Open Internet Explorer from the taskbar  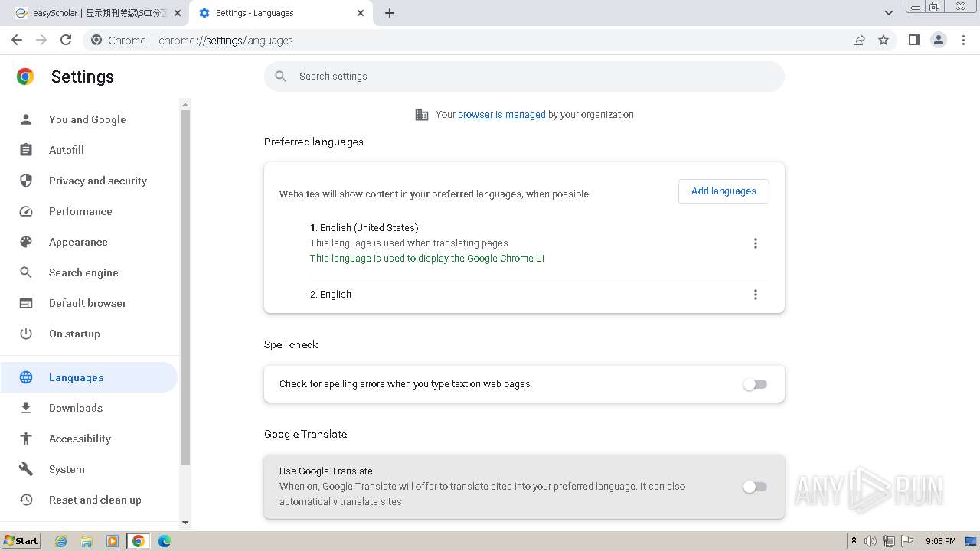(x=60, y=541)
